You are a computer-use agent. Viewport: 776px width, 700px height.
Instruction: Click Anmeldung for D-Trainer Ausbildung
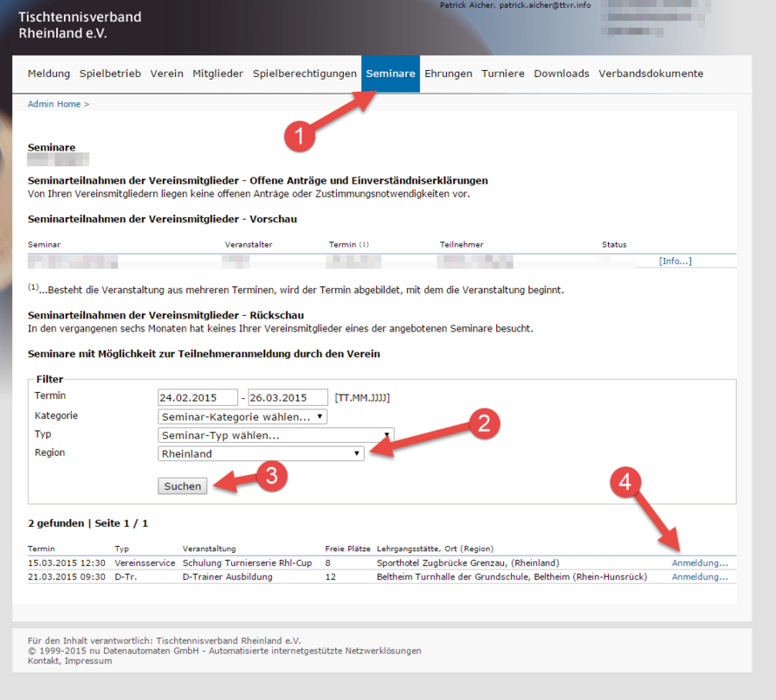[x=699, y=577]
